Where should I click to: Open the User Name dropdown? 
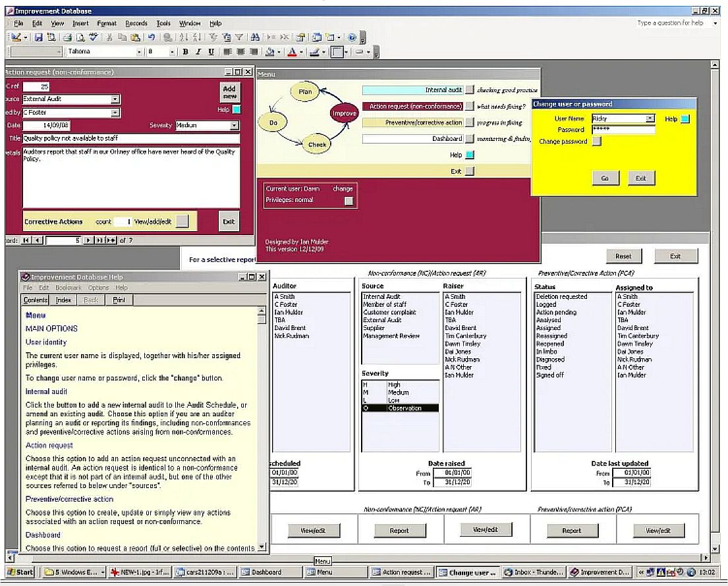point(650,119)
